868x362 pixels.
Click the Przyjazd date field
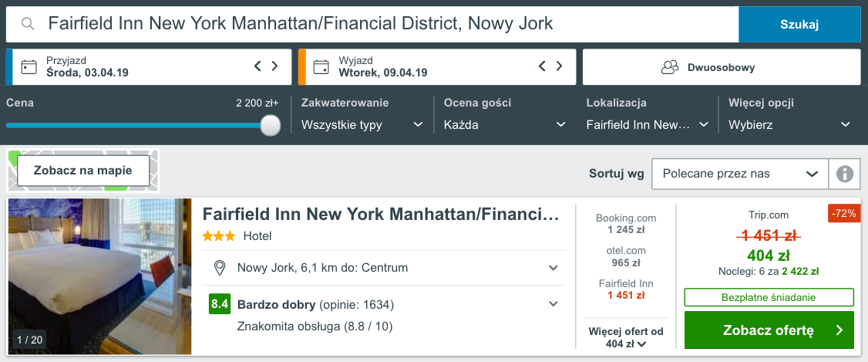click(x=148, y=67)
